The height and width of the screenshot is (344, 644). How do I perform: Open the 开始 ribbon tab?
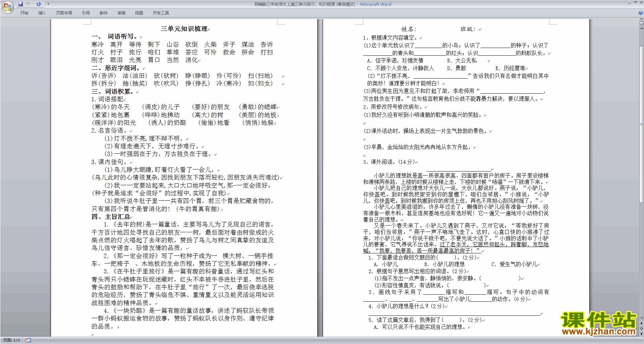pos(24,13)
